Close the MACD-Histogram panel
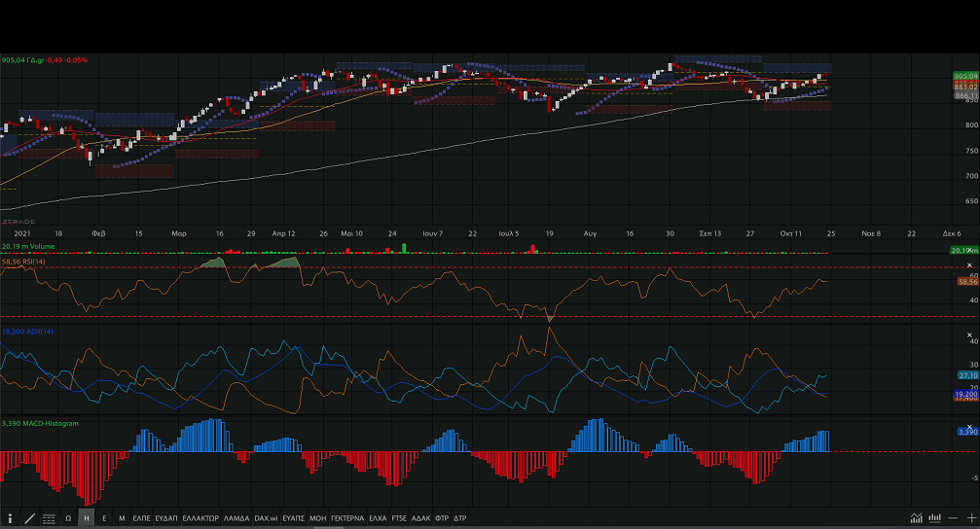This screenshot has width=980, height=529. click(969, 424)
